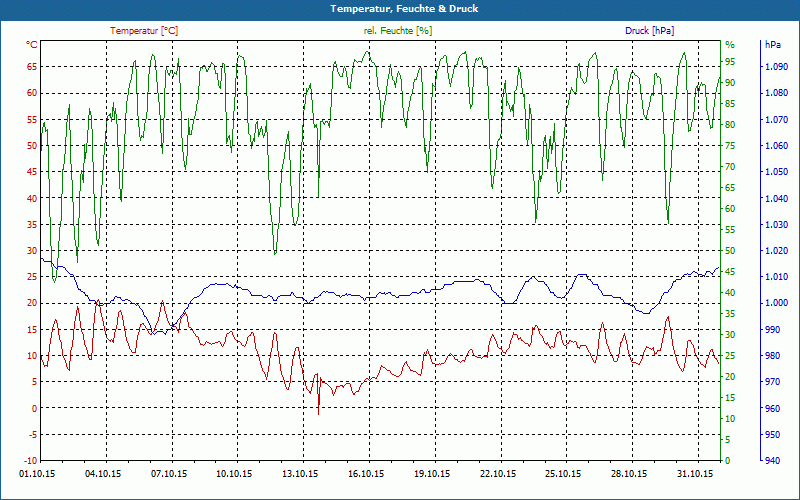
Task: Select the blue 'Druck [hPa]' legend label
Action: 649,31
